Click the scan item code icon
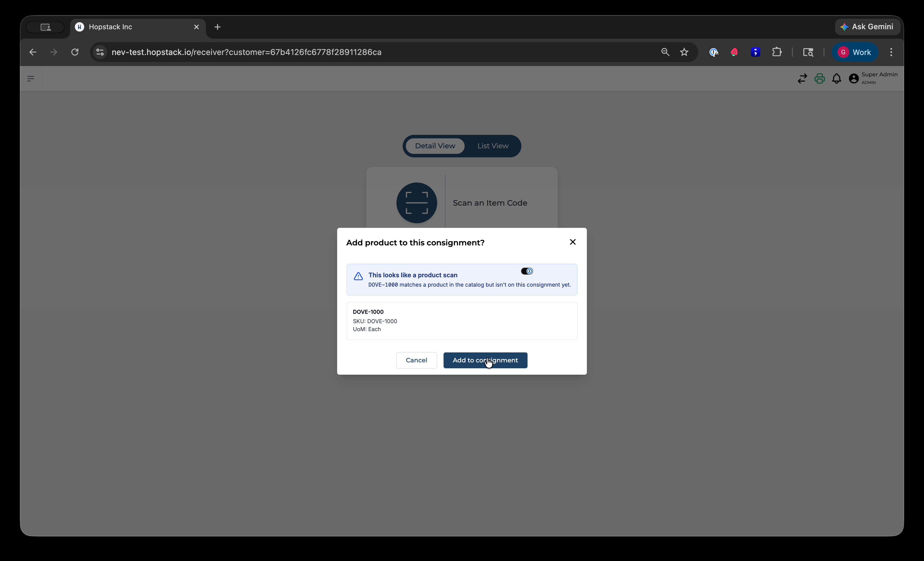 click(x=417, y=203)
